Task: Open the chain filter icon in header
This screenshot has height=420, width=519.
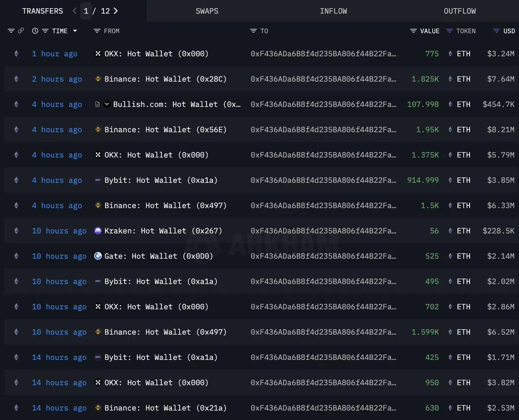Action: (11, 31)
